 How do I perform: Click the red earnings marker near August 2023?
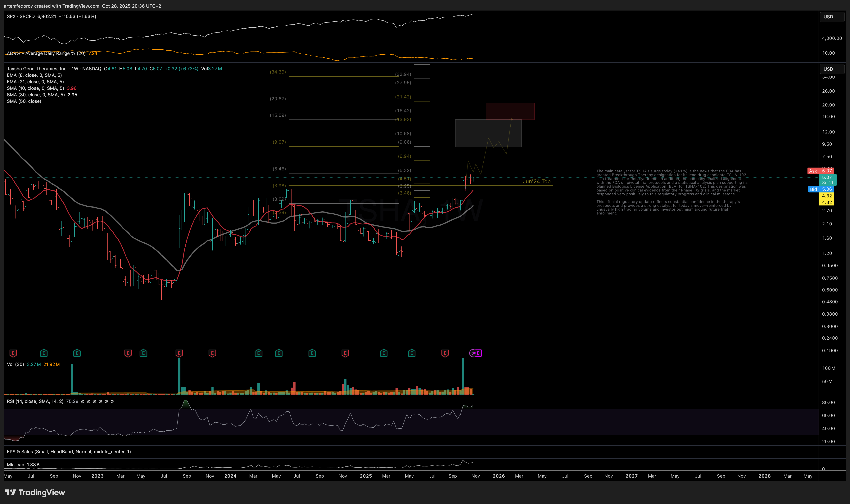point(179,353)
